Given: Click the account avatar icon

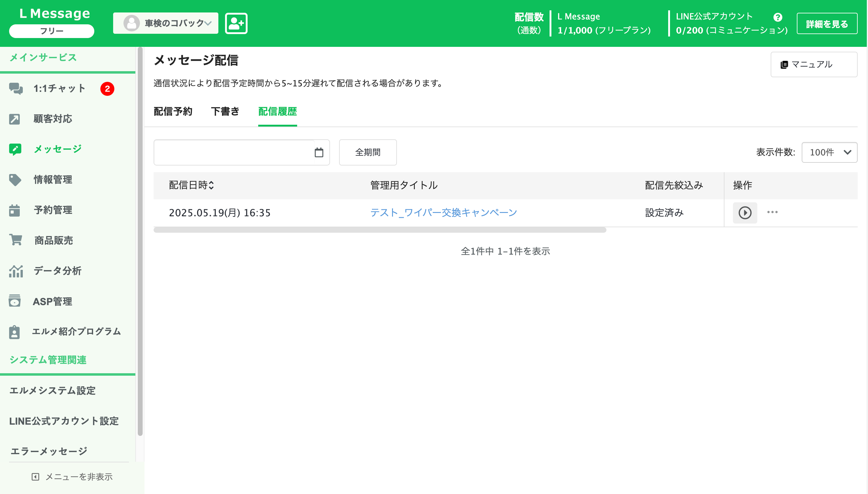Looking at the screenshot, I should click(132, 23).
